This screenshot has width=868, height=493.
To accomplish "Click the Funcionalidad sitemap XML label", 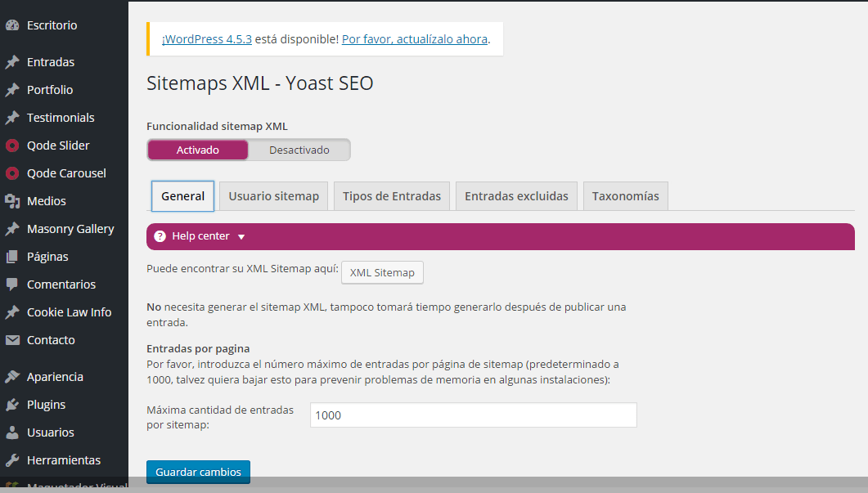I will pos(217,126).
